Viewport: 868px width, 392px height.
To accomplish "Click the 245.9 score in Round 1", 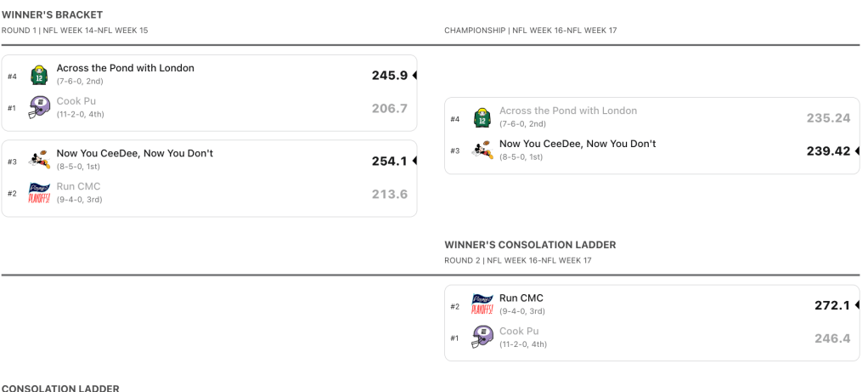I will click(389, 76).
